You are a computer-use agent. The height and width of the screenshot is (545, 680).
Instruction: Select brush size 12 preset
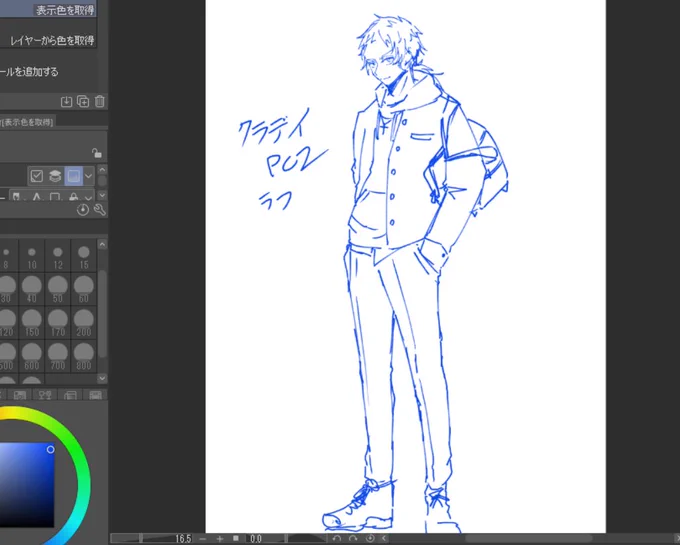click(58, 256)
